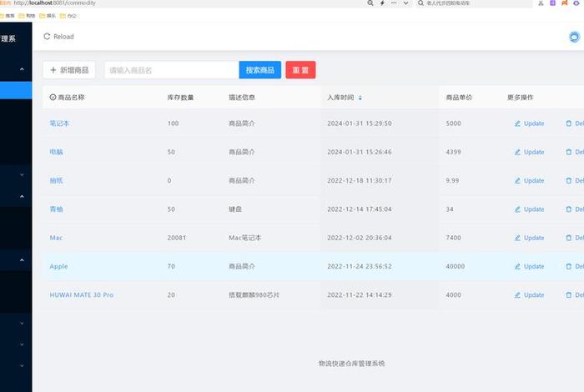Delete the row dated 2022-12-18 11:30:17
The height and width of the screenshot is (392, 584).
point(574,180)
